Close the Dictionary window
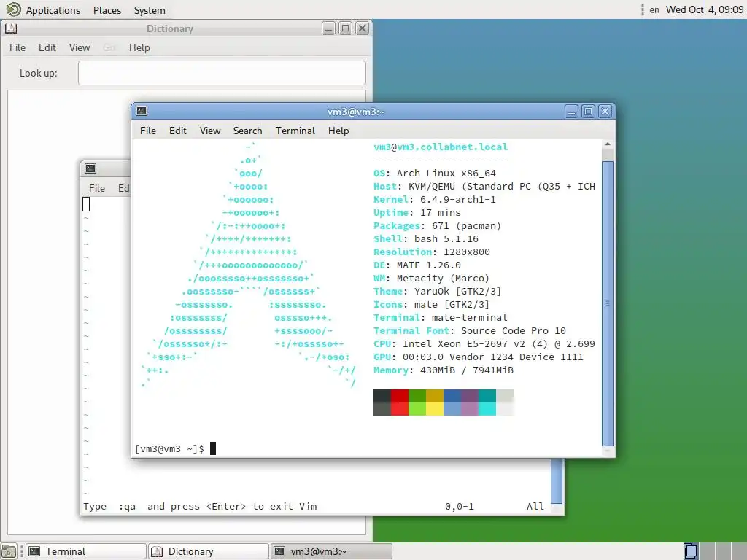747x560 pixels. (362, 28)
